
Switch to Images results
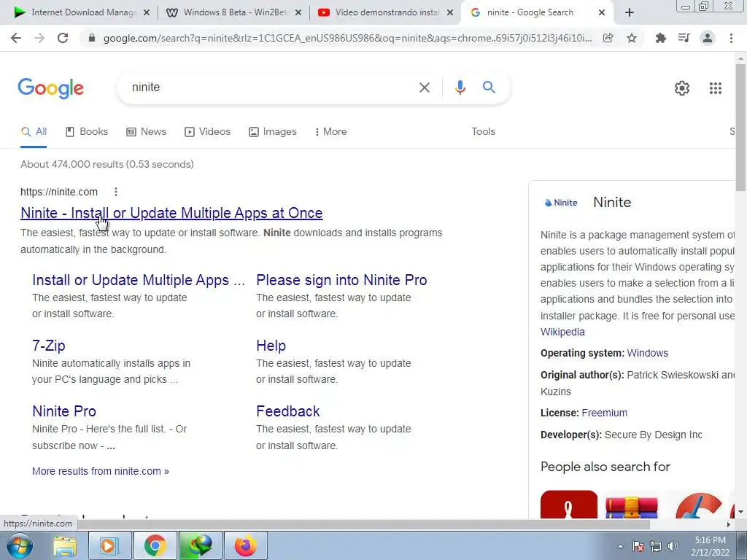(273, 131)
